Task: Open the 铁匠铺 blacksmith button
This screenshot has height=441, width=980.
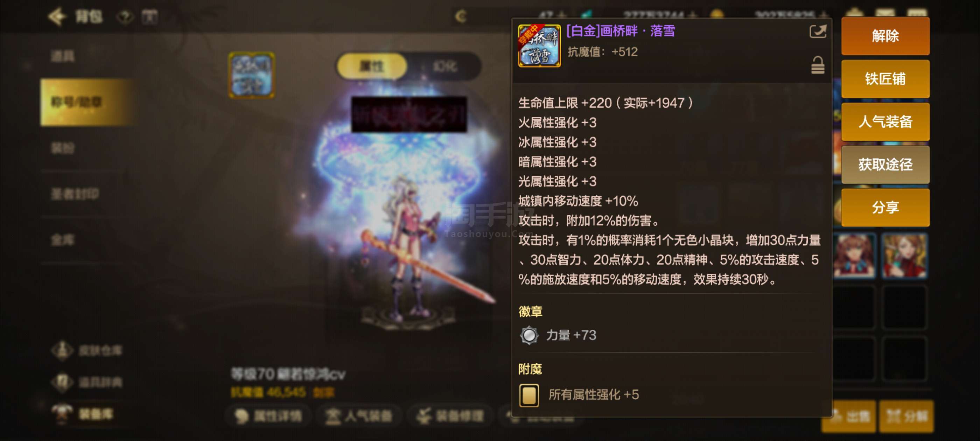Action: coord(885,79)
